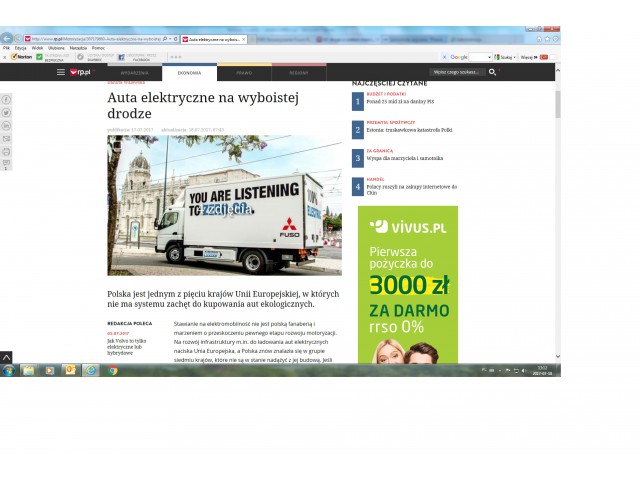Screen dimensions: 640x480
Task: Open the recommended Volvo hybrid article link
Action: click(x=126, y=345)
